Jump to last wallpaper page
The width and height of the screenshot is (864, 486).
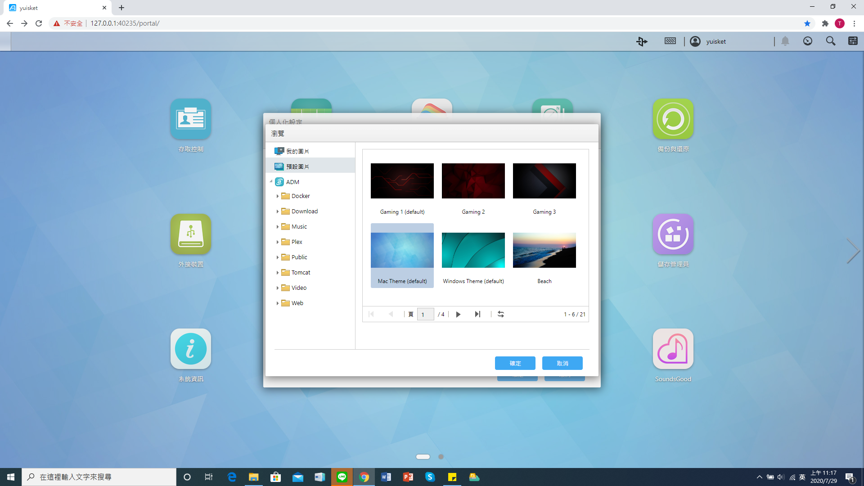pyautogui.click(x=477, y=315)
